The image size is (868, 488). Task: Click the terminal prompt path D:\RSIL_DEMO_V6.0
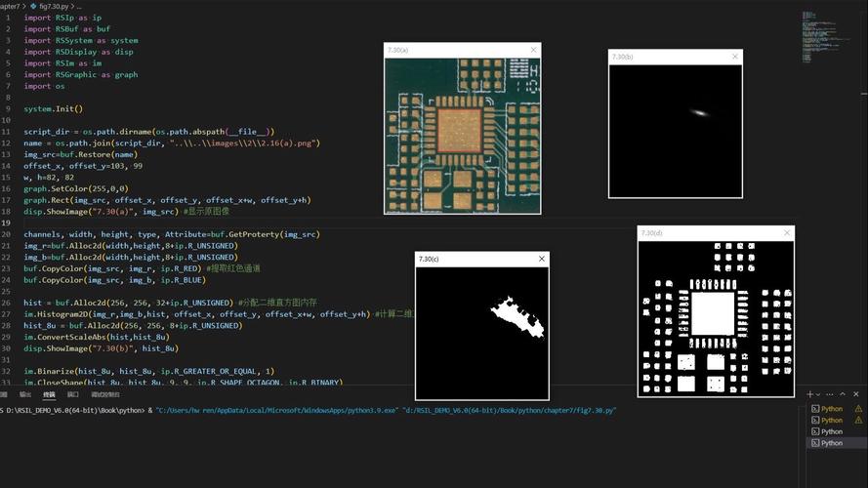[73, 411]
